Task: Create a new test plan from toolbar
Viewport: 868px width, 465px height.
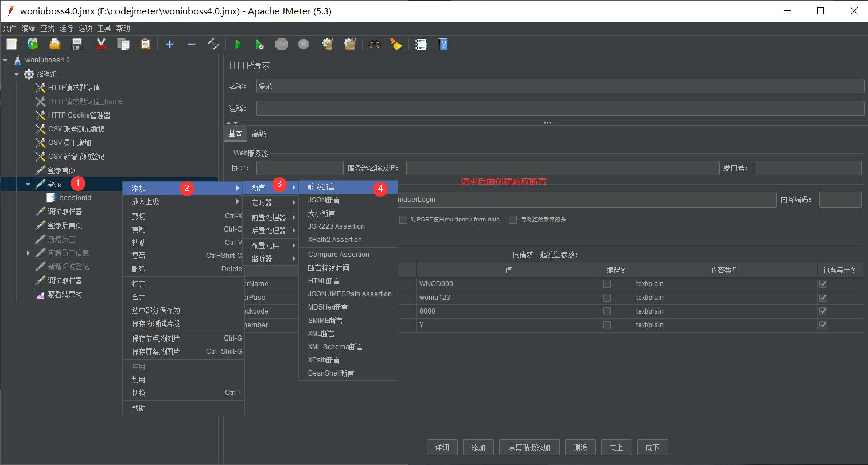Action: 11,44
